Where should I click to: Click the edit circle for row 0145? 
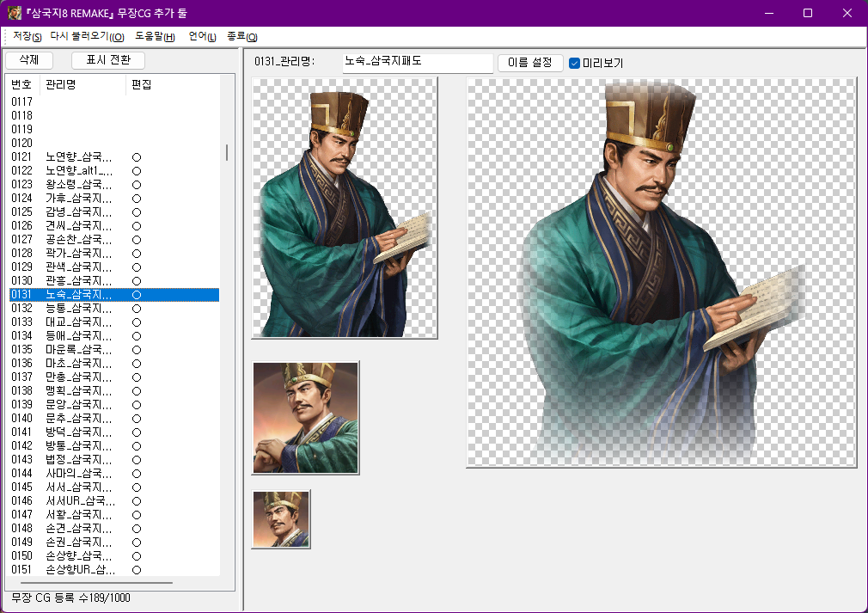(x=137, y=487)
